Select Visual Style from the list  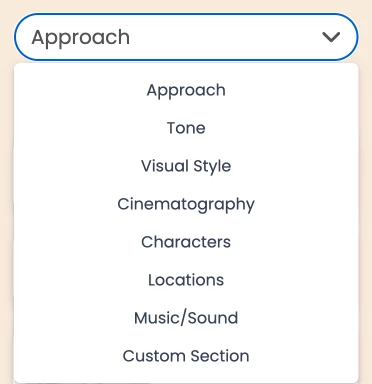coord(186,166)
